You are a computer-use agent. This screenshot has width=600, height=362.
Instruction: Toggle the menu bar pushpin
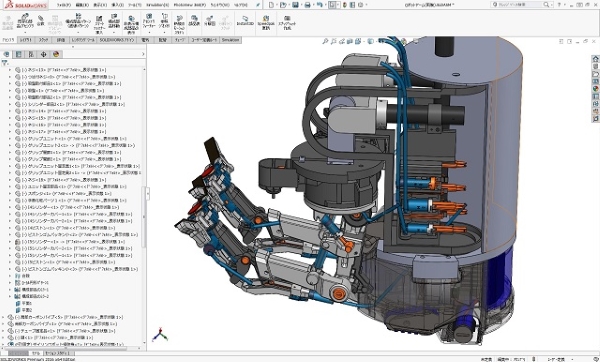258,5
